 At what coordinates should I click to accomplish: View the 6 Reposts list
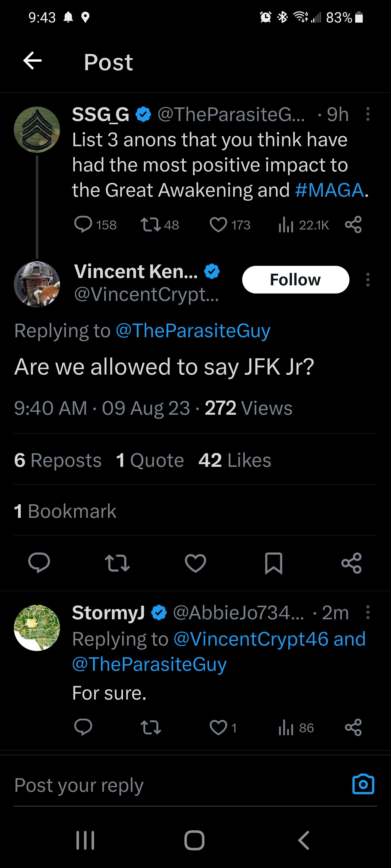pyautogui.click(x=58, y=460)
